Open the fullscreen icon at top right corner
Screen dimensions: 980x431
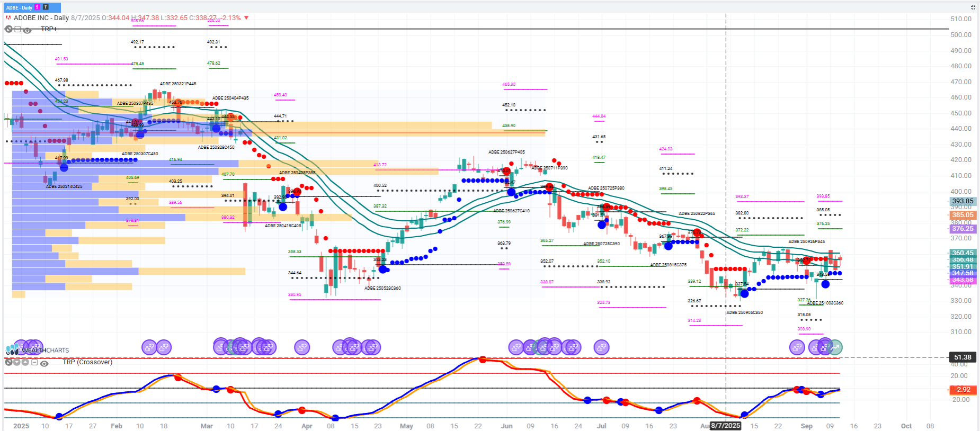(x=973, y=7)
